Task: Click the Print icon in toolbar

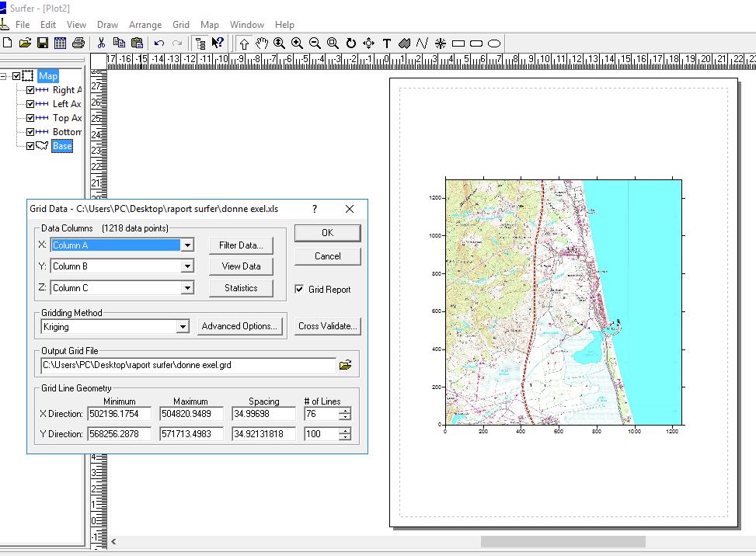Action: point(78,43)
